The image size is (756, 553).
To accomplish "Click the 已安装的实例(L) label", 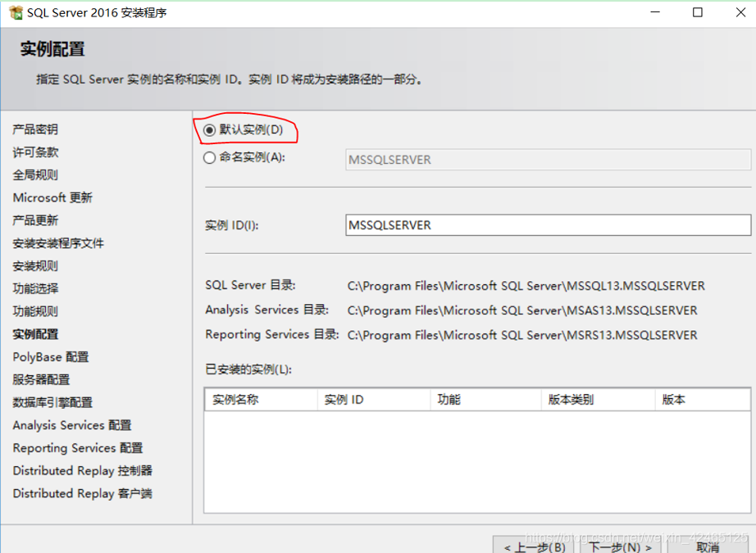I will point(248,369).
